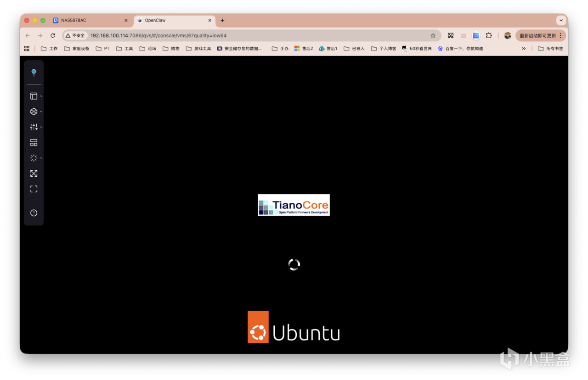
Task: Go back to the previous page
Action: 28,35
